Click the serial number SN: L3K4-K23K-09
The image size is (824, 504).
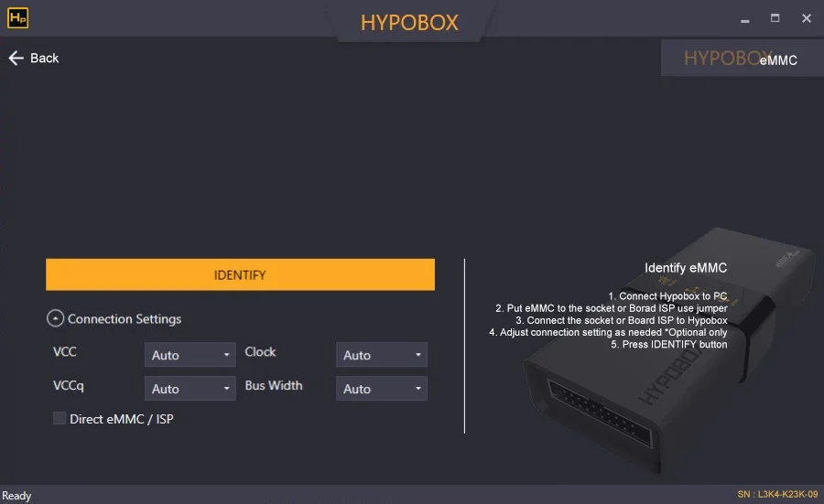point(777,494)
